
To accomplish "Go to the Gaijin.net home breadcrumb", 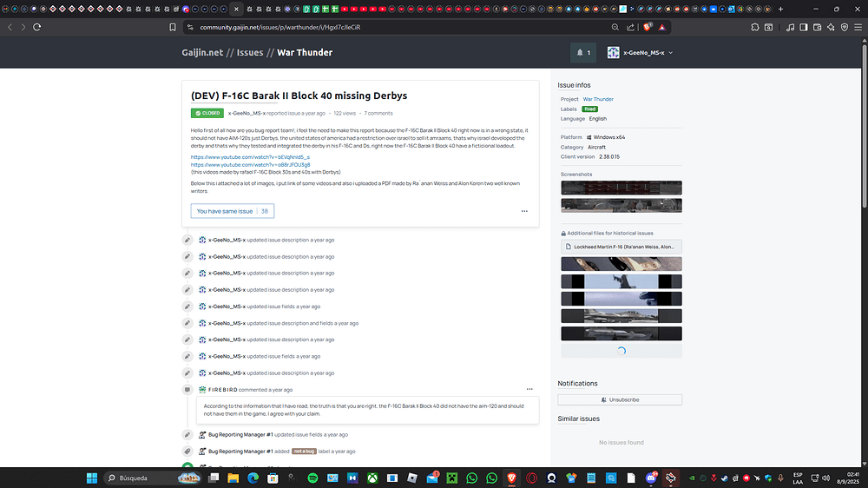I will click(x=202, y=53).
